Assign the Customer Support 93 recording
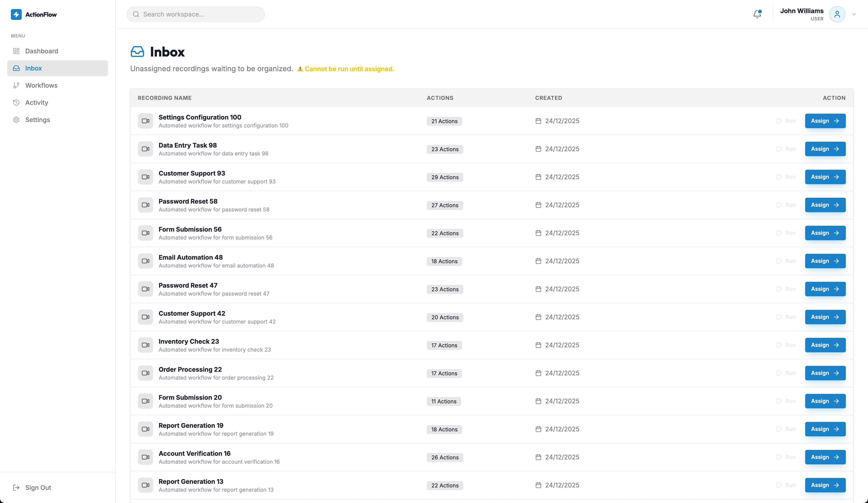 [825, 177]
